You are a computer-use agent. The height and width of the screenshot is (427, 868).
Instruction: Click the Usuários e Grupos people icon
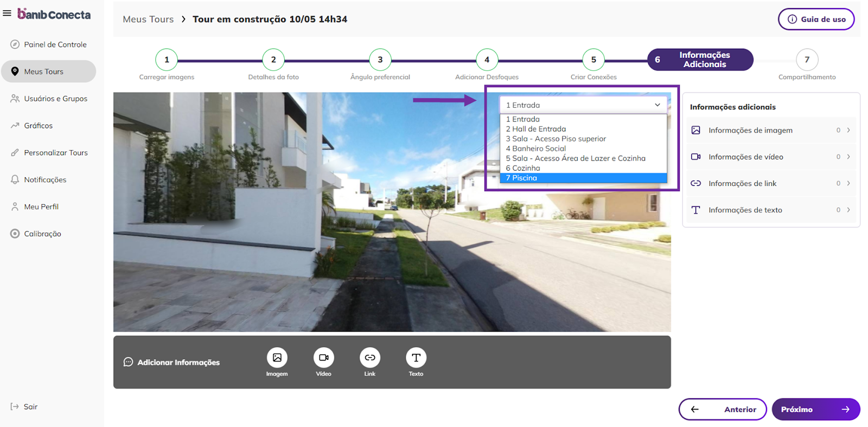coord(15,99)
